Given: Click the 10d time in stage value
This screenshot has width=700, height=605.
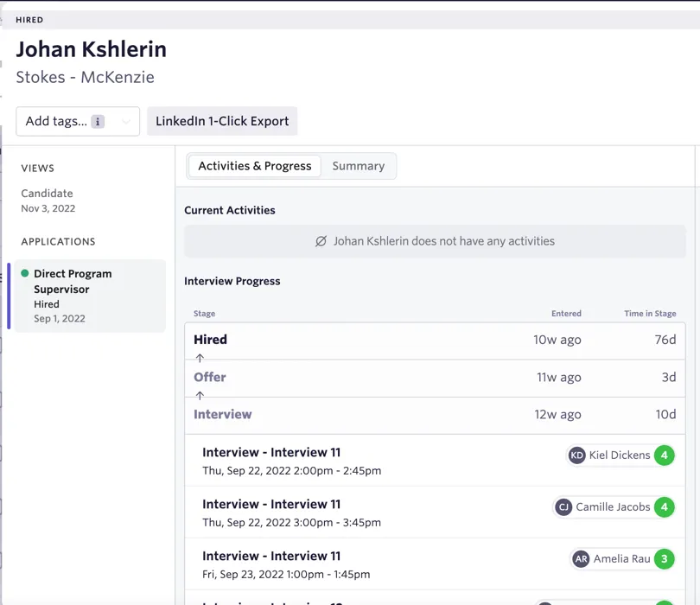Looking at the screenshot, I should tap(665, 414).
